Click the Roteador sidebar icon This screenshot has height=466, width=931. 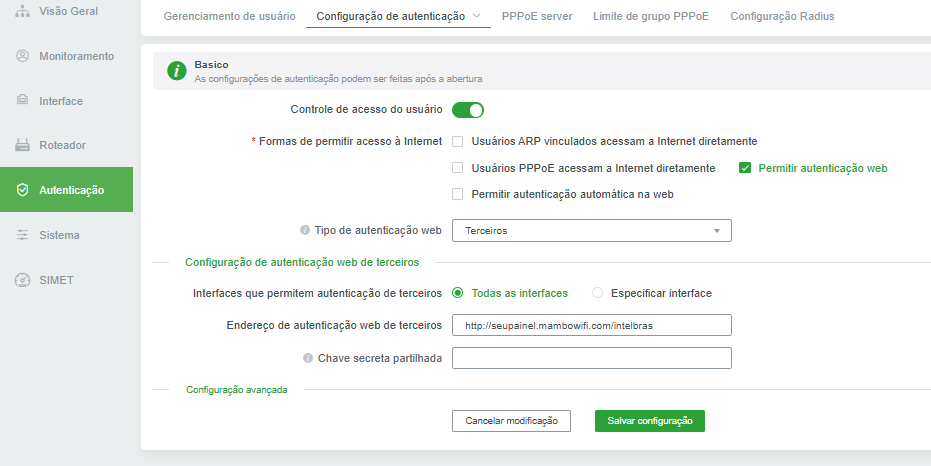pyautogui.click(x=22, y=145)
